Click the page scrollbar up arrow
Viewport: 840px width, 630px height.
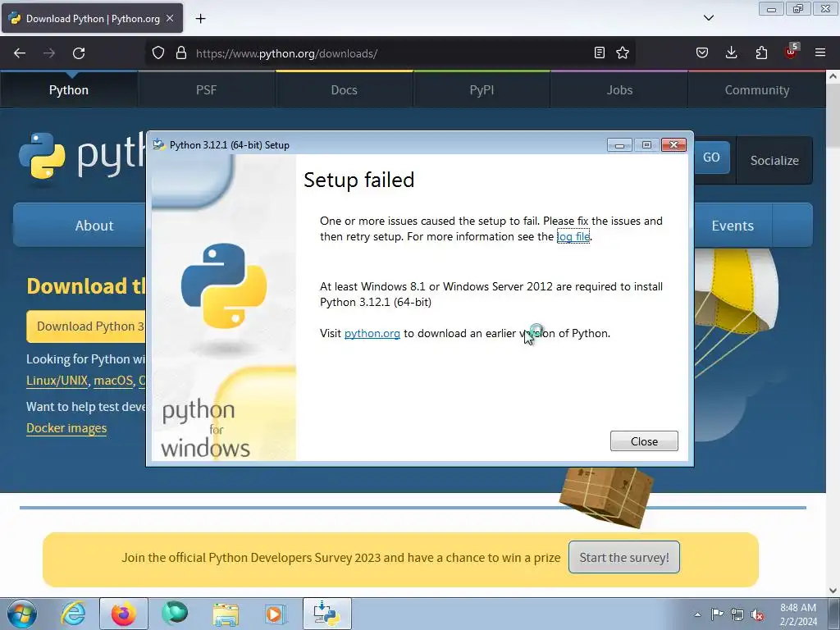click(x=833, y=76)
